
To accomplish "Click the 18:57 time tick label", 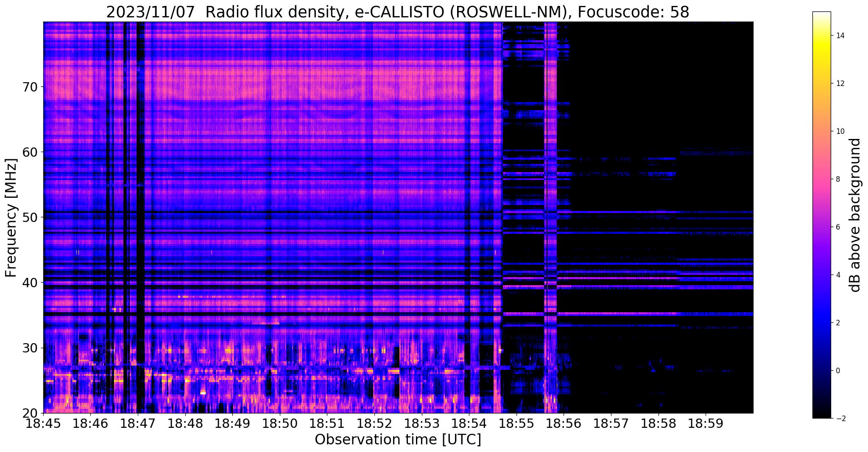I will 611,423.
